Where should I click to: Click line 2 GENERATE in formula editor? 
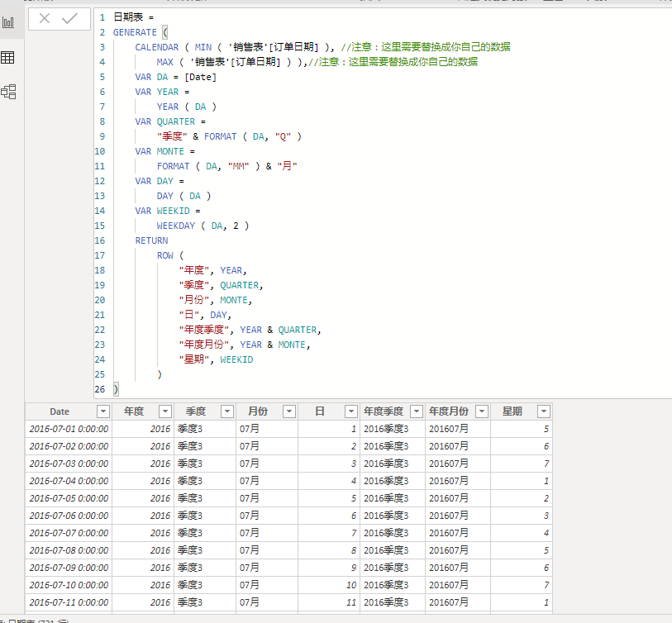[x=135, y=32]
